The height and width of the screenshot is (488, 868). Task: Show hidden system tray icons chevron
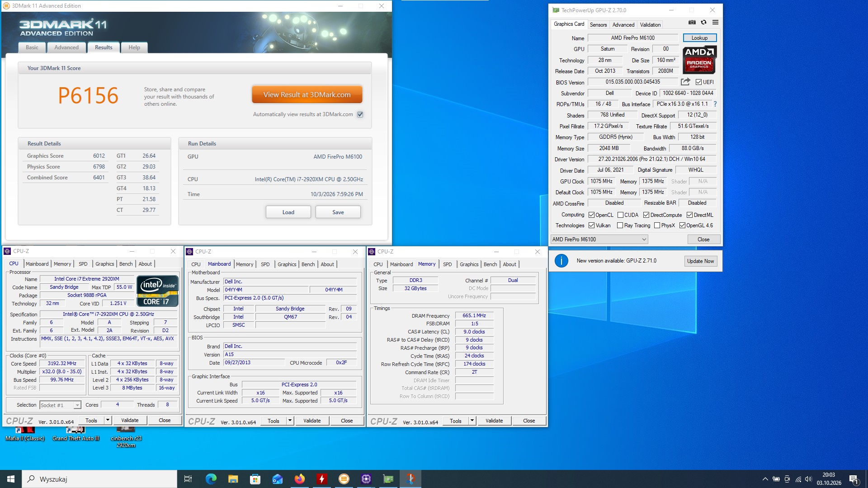765,479
